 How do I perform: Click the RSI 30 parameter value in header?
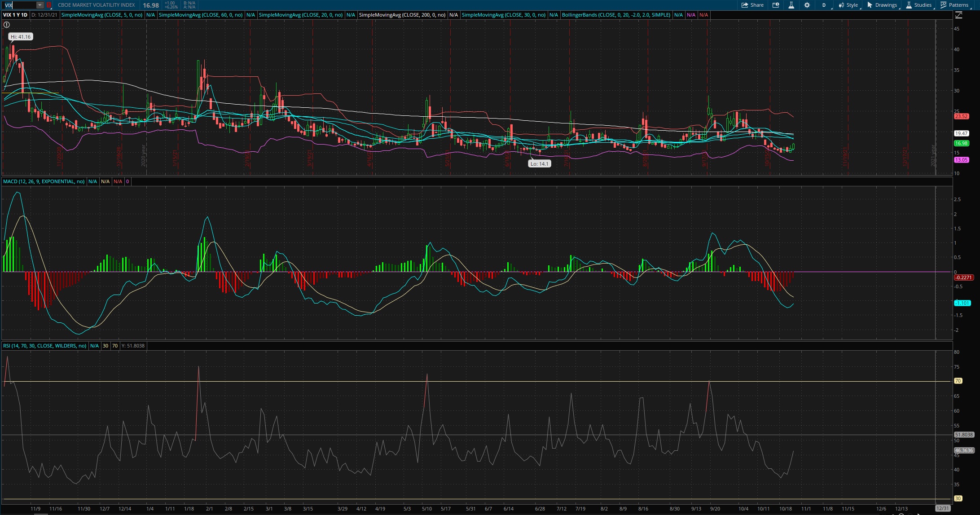105,346
